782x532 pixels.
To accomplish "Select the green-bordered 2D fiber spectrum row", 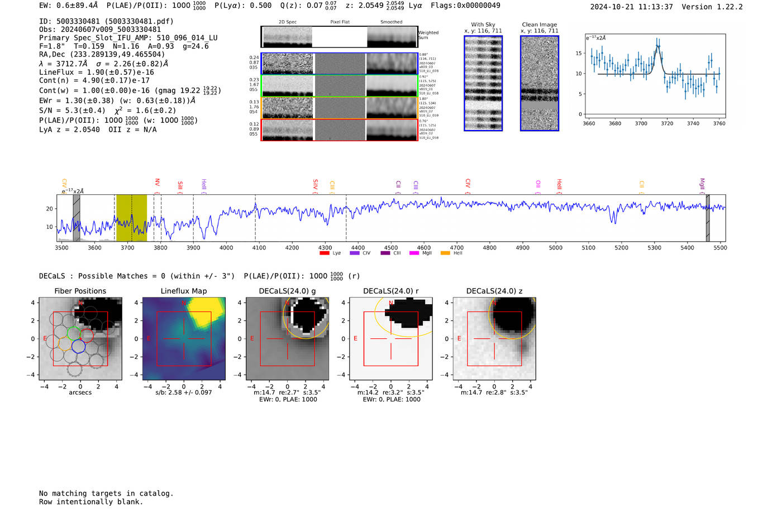I will click(x=339, y=85).
